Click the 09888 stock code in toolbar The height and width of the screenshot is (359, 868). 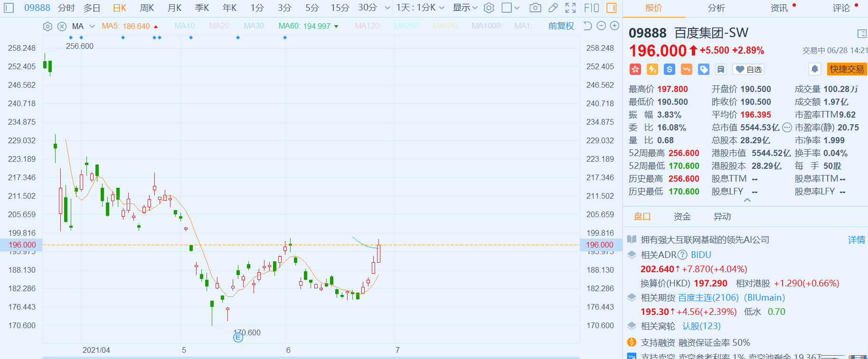pyautogui.click(x=37, y=8)
